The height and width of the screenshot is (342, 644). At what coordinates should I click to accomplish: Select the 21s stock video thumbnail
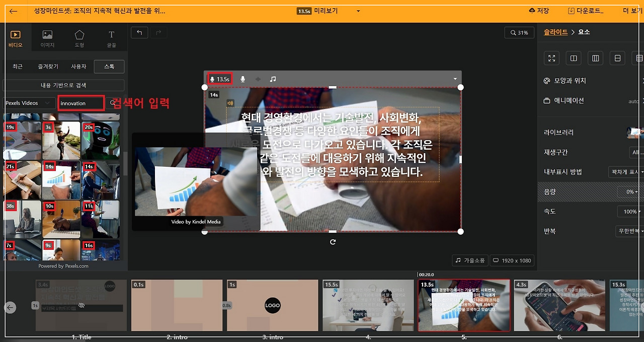click(23, 180)
